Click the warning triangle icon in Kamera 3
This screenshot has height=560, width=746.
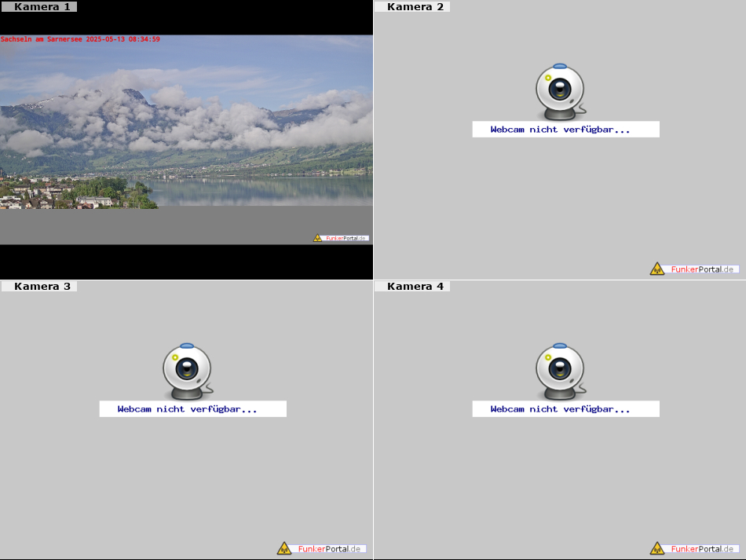284,548
